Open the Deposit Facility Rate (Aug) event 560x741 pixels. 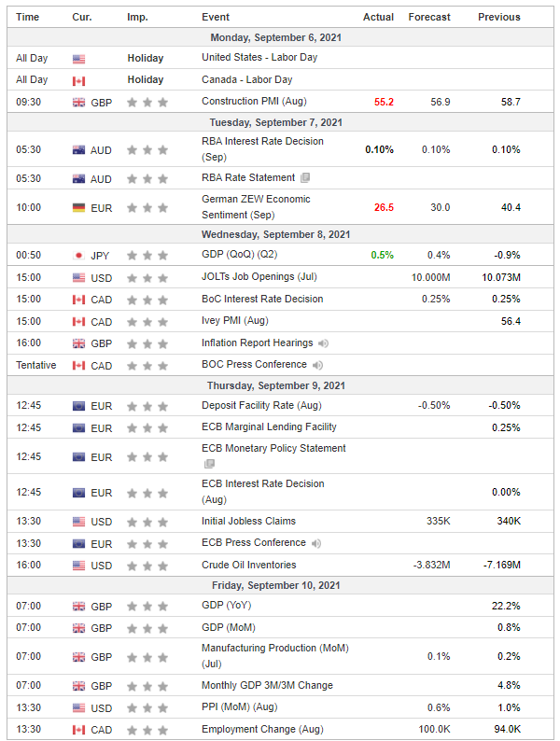pos(262,405)
